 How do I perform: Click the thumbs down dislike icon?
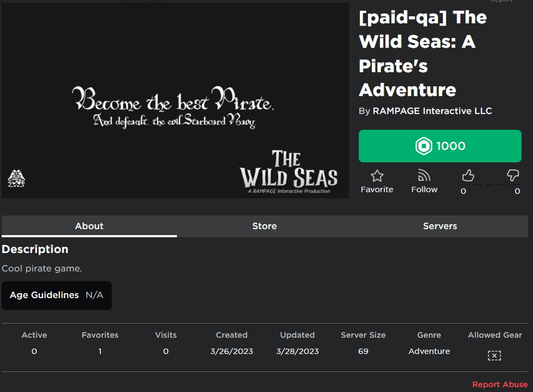(512, 175)
